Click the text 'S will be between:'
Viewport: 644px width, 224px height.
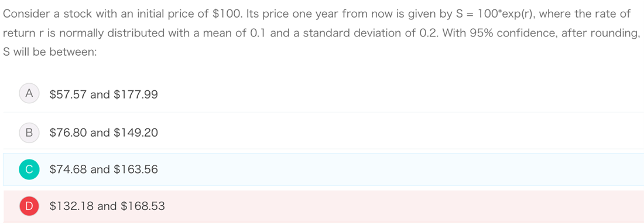point(50,53)
